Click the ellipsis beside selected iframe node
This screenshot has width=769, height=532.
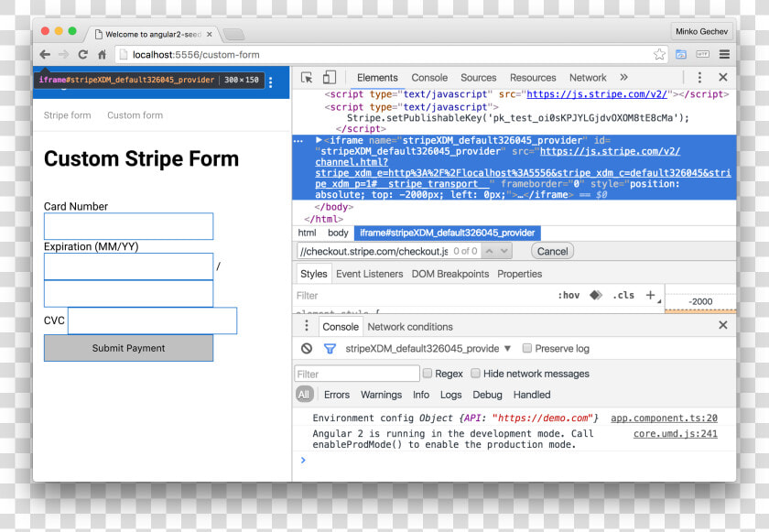tap(298, 141)
